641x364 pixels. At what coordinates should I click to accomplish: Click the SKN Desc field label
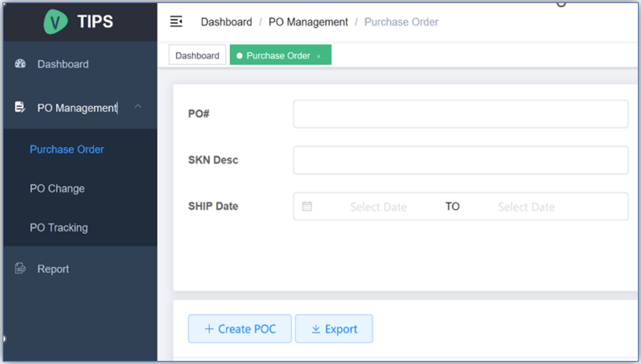pos(213,160)
